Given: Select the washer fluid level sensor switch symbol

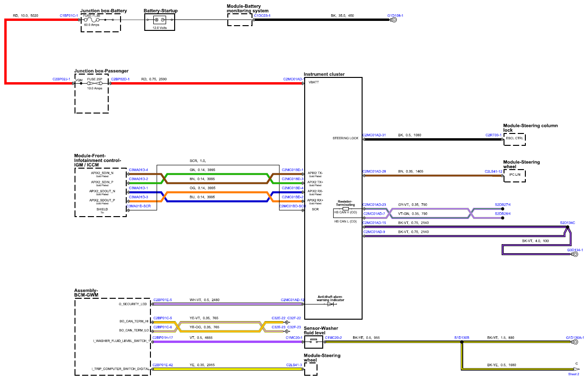Looking at the screenshot, I should click(314, 341).
